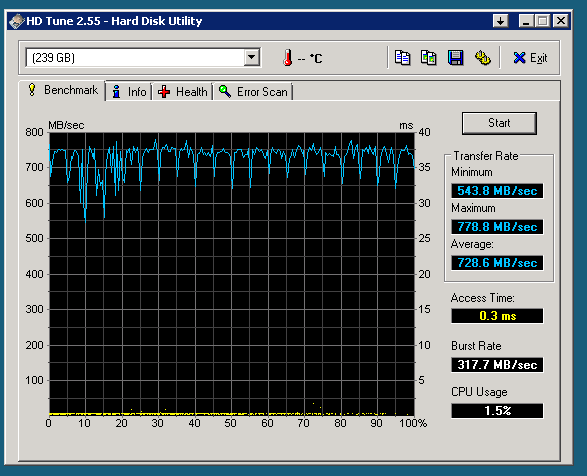The height and width of the screenshot is (476, 587).
Task: Open the options gear icon
Action: [483, 58]
